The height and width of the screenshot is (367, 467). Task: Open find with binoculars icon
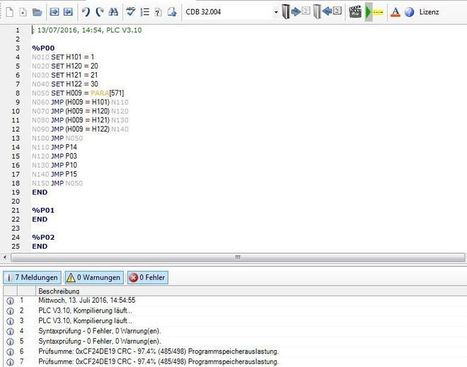click(x=113, y=12)
